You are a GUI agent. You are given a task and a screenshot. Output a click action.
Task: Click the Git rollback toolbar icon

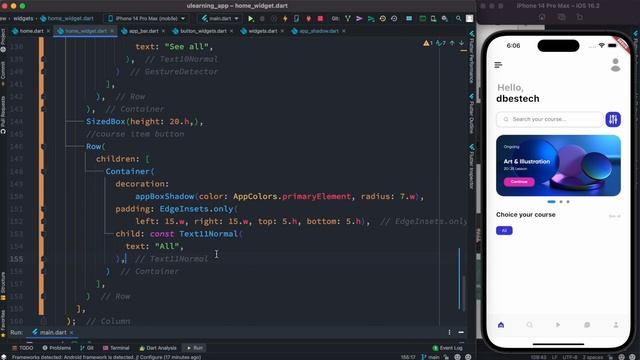tap(394, 18)
